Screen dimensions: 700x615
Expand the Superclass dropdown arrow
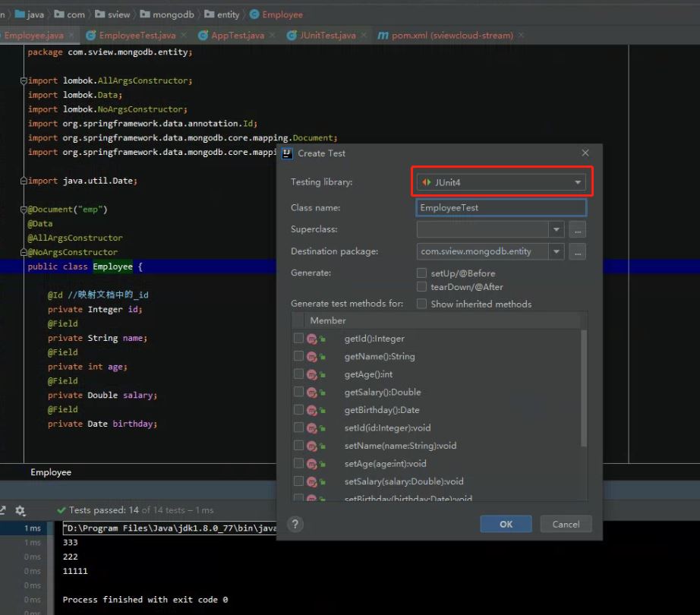557,229
